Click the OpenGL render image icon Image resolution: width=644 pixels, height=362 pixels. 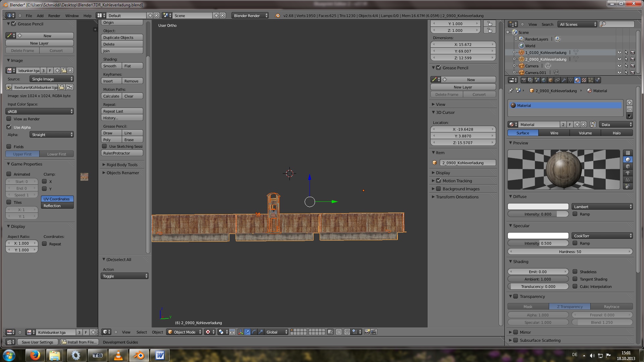click(367, 332)
